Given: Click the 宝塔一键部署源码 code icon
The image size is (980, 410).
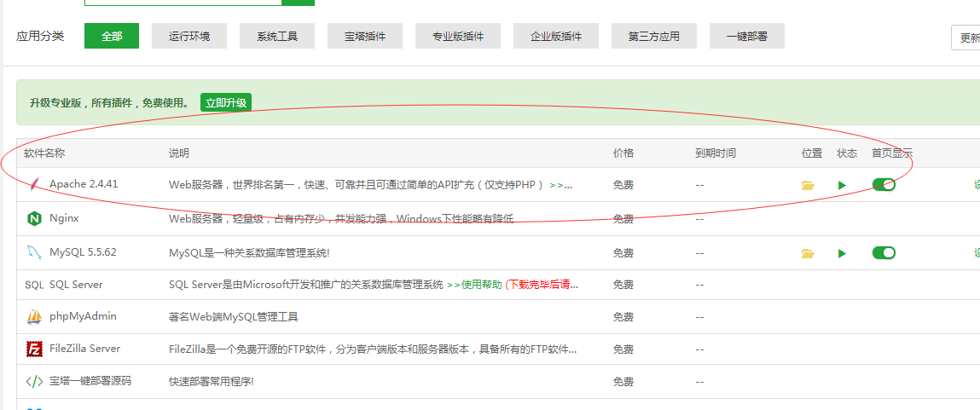Looking at the screenshot, I should pyautogui.click(x=34, y=381).
